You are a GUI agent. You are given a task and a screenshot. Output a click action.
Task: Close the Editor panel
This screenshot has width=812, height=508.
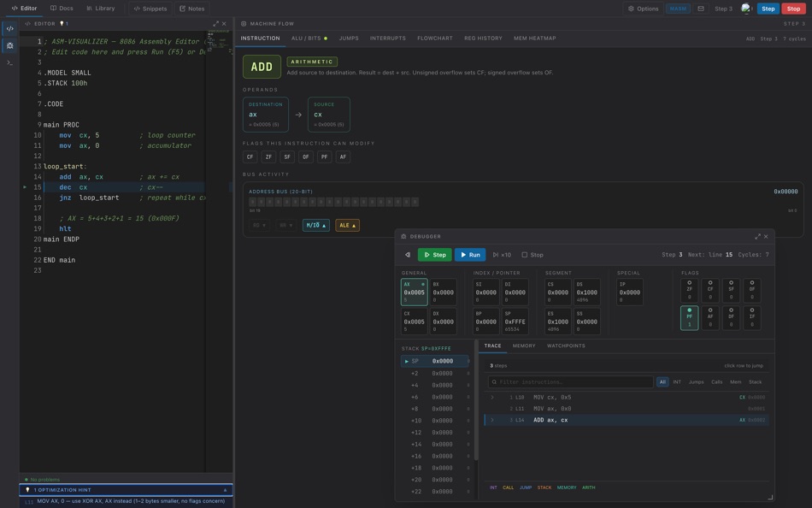[x=224, y=24]
